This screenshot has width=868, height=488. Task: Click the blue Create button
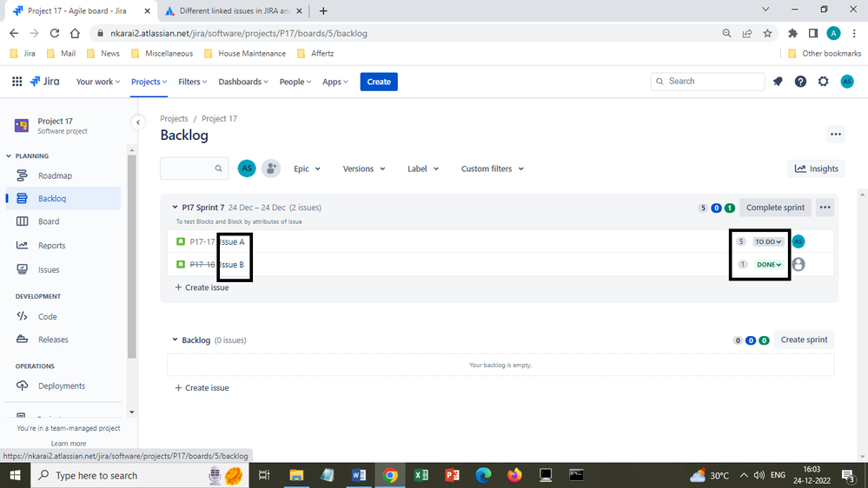[379, 82]
